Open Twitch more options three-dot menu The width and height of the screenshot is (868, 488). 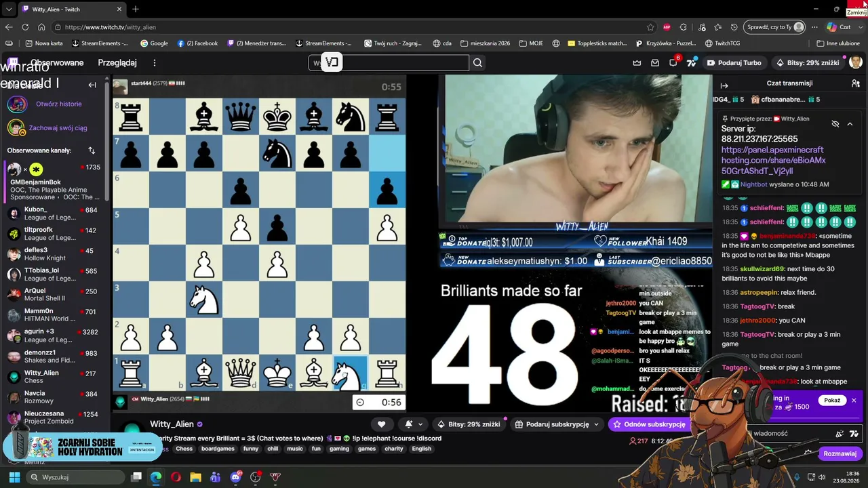(x=155, y=63)
